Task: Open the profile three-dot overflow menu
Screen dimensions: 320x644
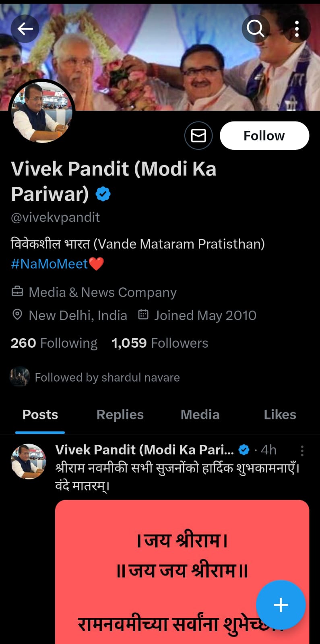Action: [297, 29]
